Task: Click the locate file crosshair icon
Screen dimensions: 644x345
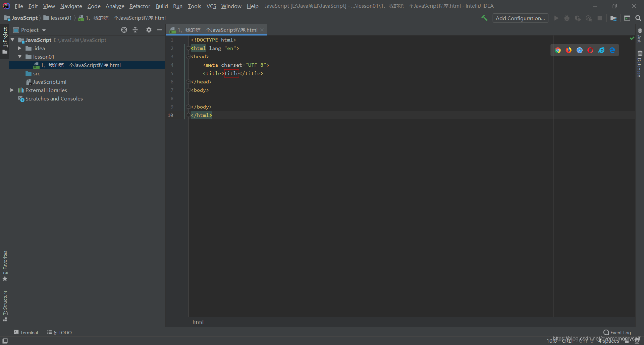Action: pos(124,30)
